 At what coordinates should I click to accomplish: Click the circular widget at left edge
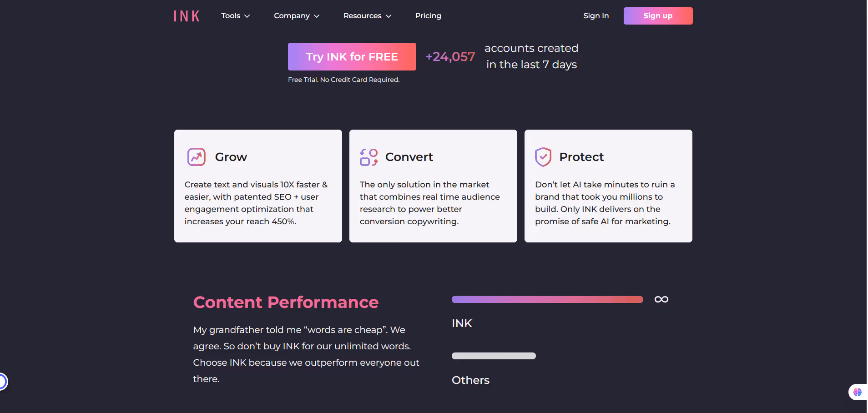(2, 382)
